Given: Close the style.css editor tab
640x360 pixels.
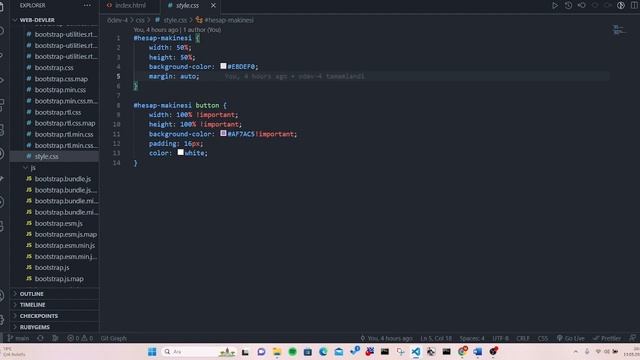Looking at the screenshot, I should (213, 5).
